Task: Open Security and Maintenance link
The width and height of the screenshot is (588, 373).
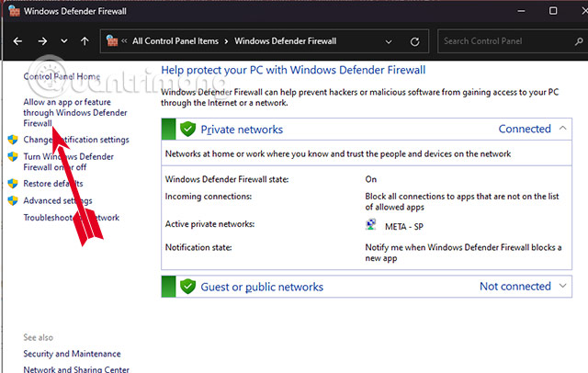Action: pos(72,354)
